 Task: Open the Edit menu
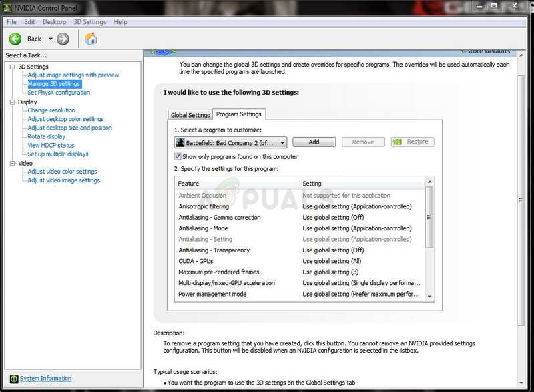29,22
